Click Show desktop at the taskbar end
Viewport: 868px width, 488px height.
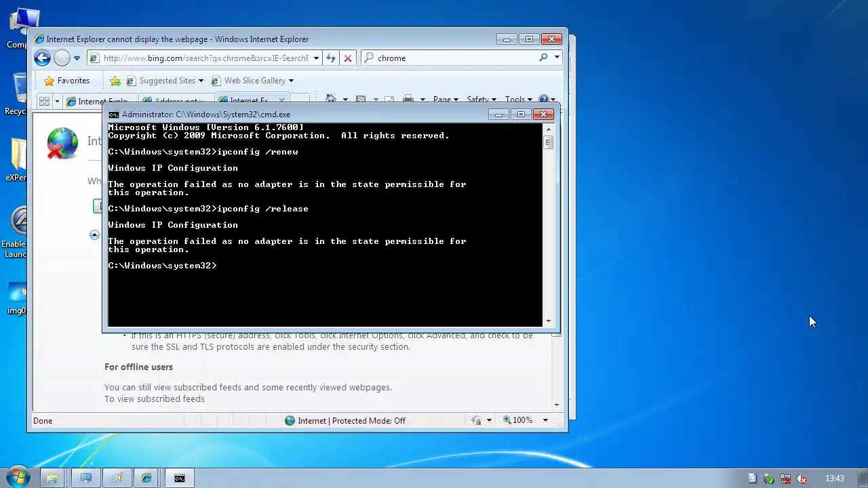(863, 478)
